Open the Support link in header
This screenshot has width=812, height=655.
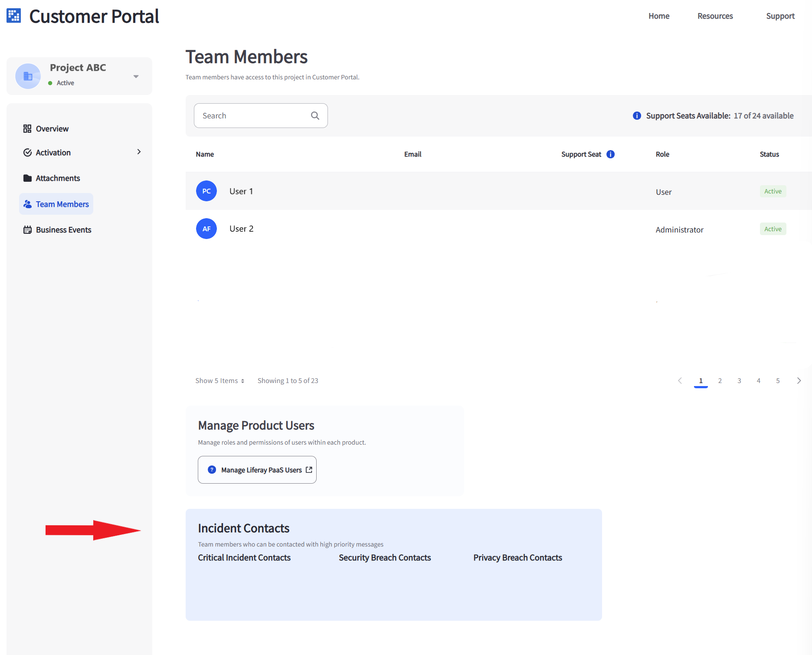point(780,16)
